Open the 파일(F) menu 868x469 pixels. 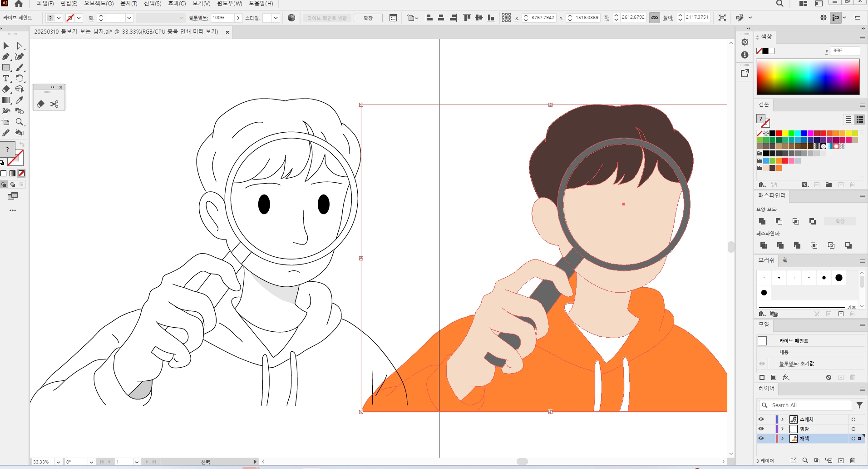(x=45, y=4)
